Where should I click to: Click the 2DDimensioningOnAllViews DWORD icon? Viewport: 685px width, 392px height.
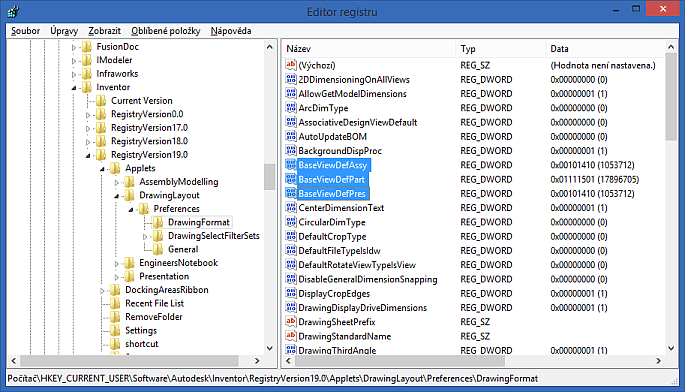click(291, 79)
